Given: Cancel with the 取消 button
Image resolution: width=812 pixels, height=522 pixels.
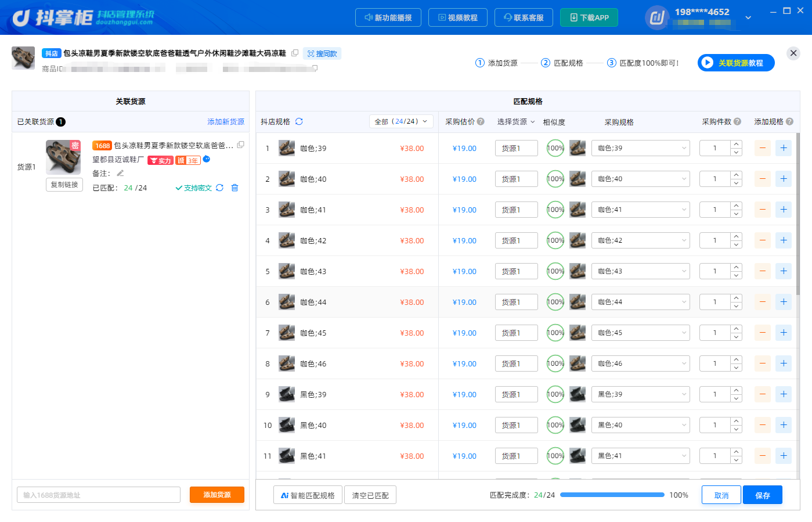Looking at the screenshot, I should [721, 495].
